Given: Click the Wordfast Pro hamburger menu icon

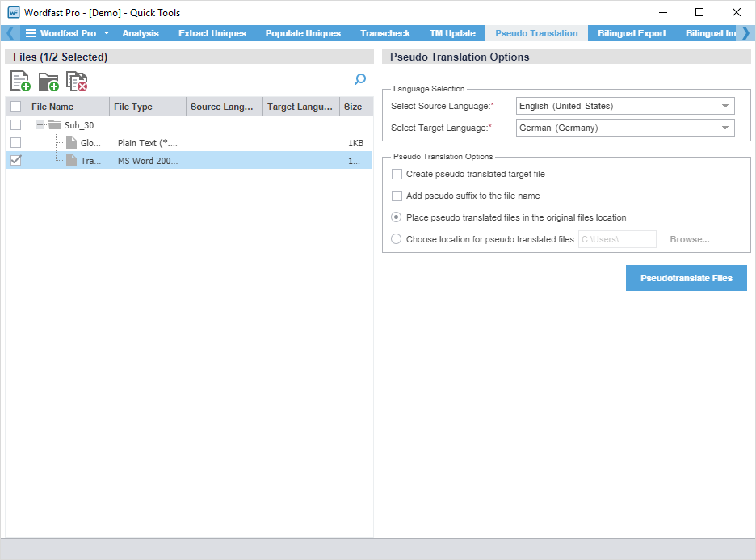Looking at the screenshot, I should pyautogui.click(x=31, y=33).
